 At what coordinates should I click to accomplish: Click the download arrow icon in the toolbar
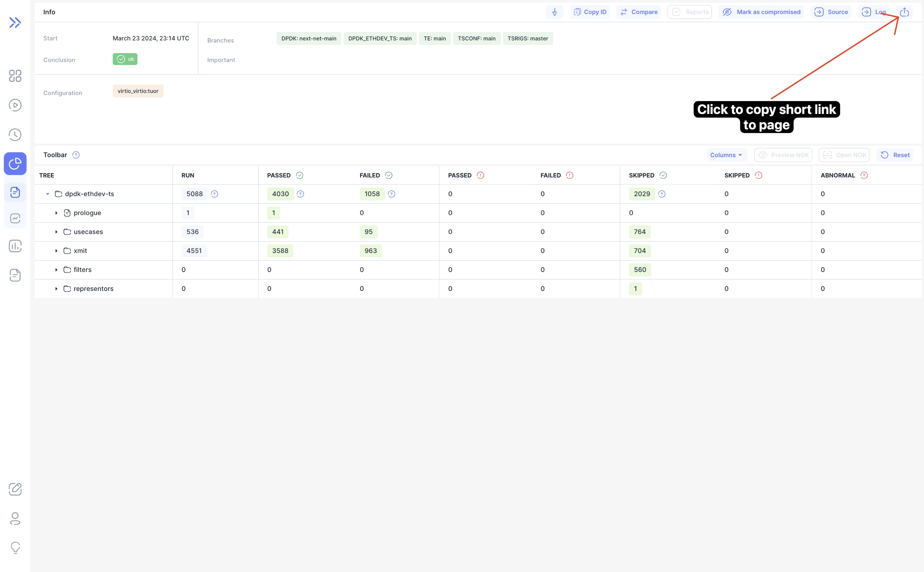coord(555,12)
